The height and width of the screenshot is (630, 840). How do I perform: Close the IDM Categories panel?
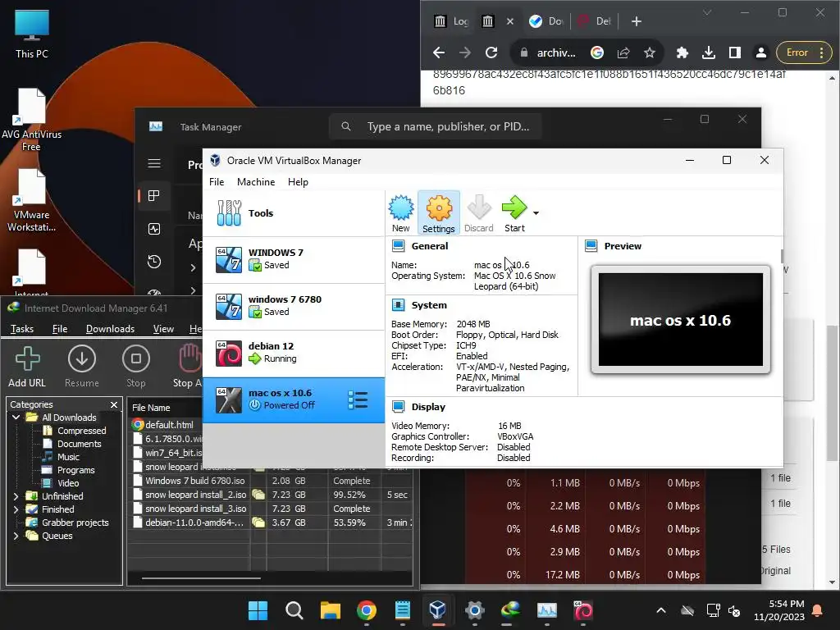click(113, 405)
